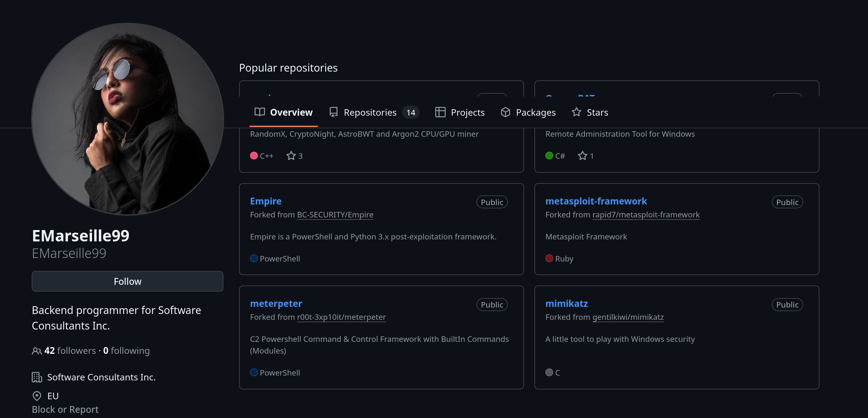Open BC-SECURITY/Empire fork source link

pyautogui.click(x=335, y=215)
